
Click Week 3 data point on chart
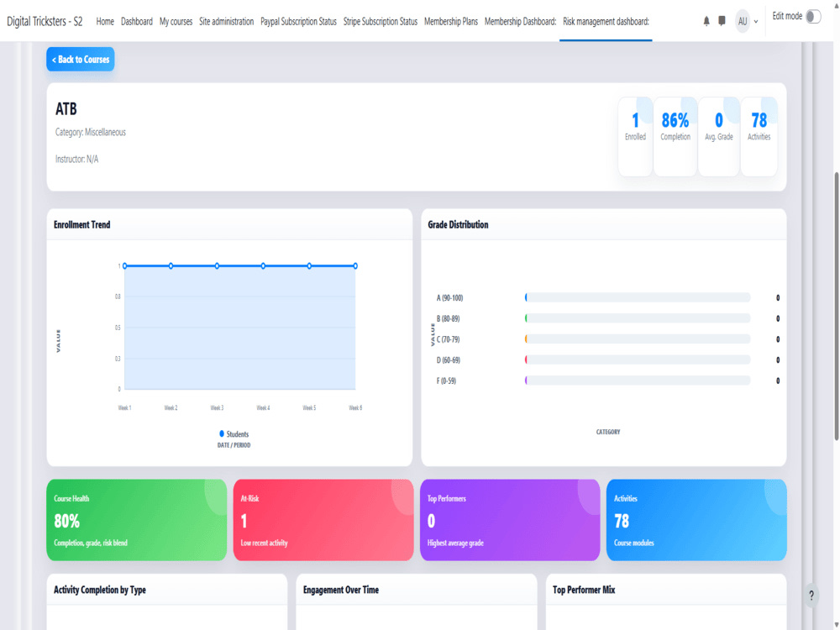coord(217,265)
